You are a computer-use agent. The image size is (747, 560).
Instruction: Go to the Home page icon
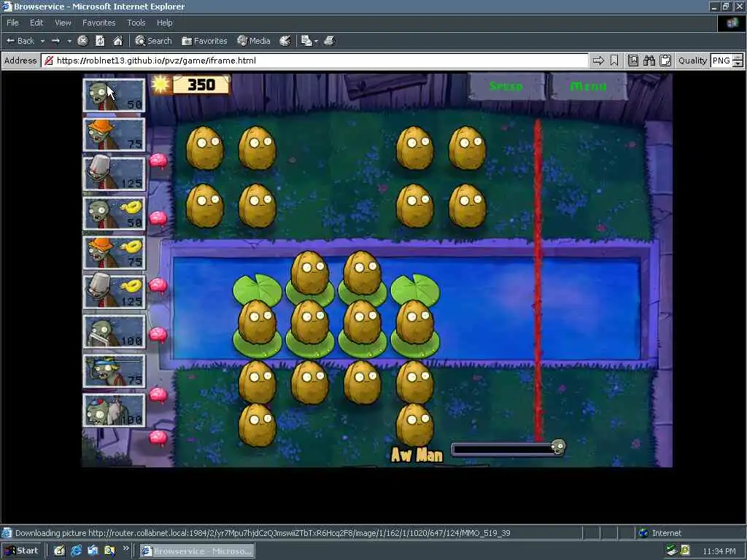pyautogui.click(x=117, y=41)
